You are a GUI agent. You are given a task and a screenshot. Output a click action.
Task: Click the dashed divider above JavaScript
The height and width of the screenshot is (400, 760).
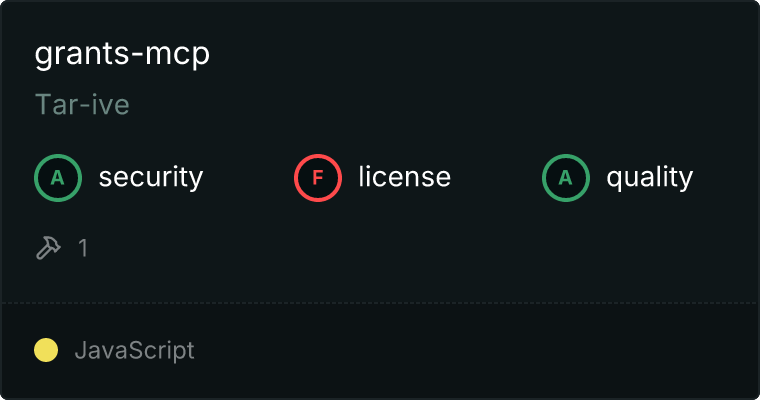click(380, 303)
